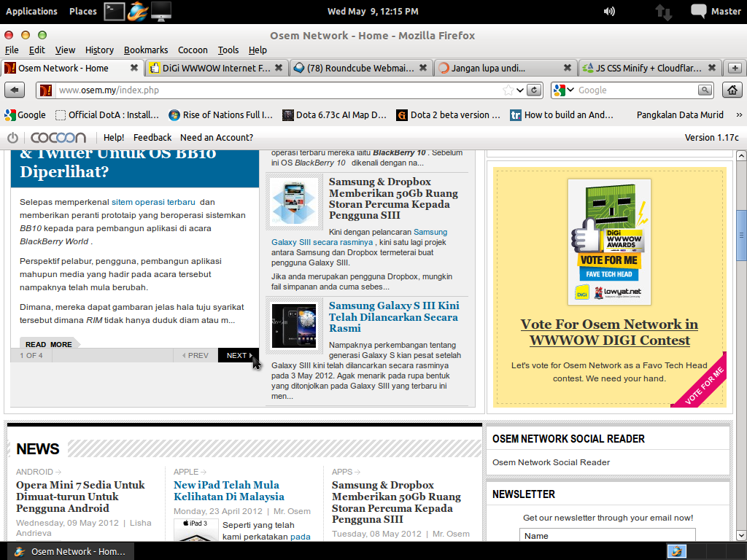Click the page scrollbar up arrow
This screenshot has height=560, width=747.
tap(741, 156)
